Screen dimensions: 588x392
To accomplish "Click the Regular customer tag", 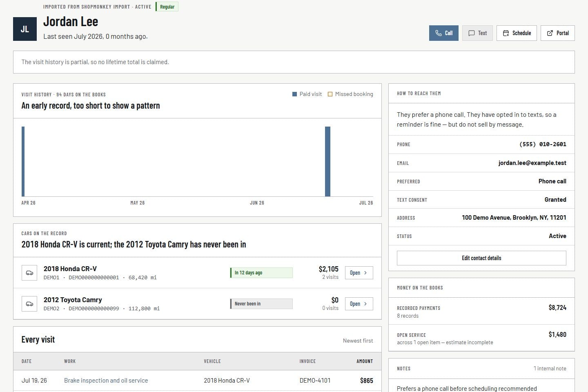I will (167, 7).
